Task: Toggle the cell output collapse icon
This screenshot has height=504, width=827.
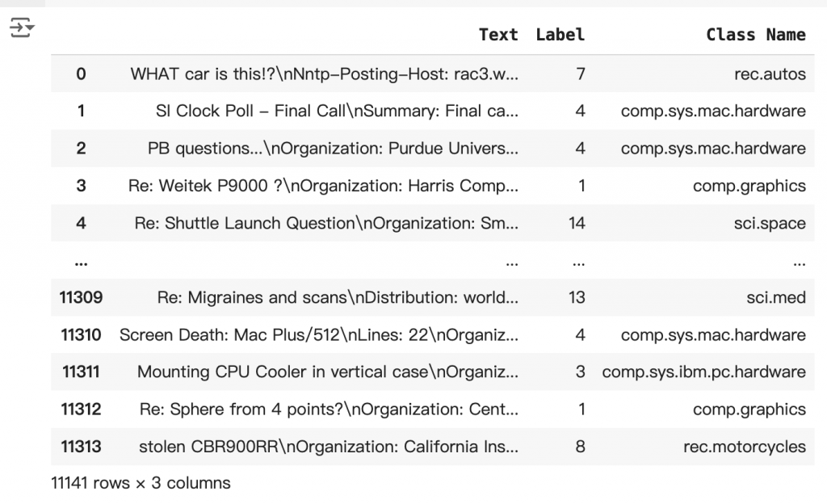Action: 22,27
